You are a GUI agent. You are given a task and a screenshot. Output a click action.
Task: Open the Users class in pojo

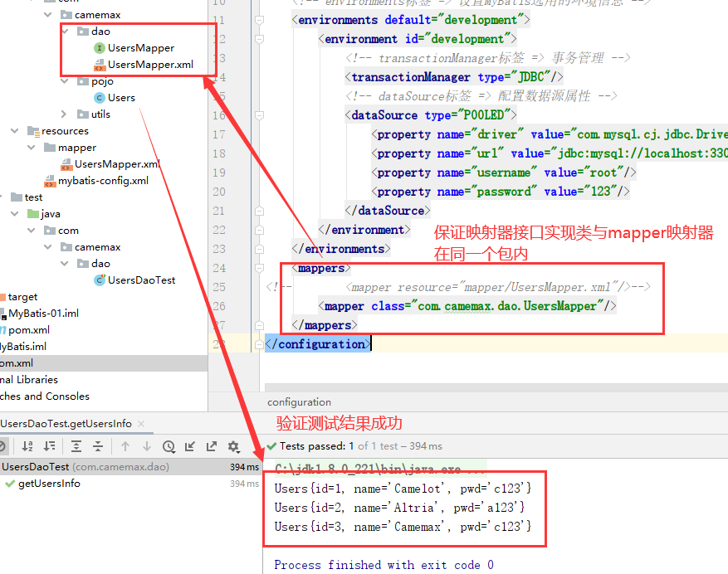pyautogui.click(x=121, y=98)
